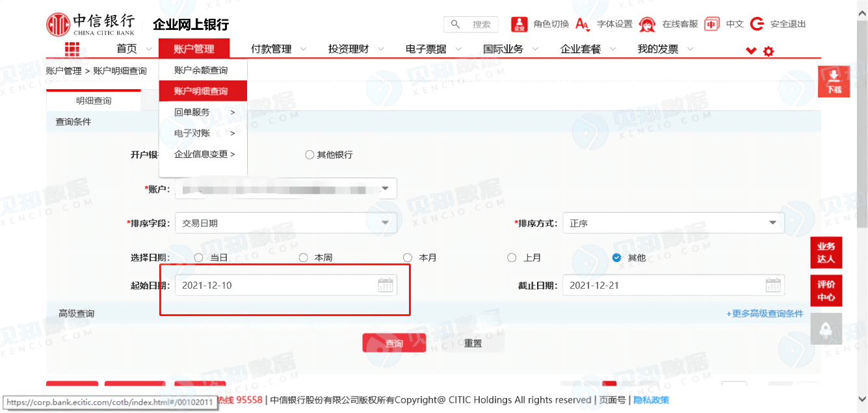Image resolution: width=868 pixels, height=413 pixels.
Task: Open the settings gear icon in navbar
Action: 769,51
